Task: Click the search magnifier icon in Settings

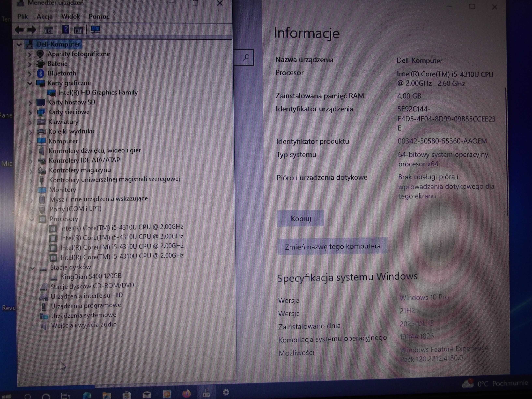Action: tap(246, 57)
